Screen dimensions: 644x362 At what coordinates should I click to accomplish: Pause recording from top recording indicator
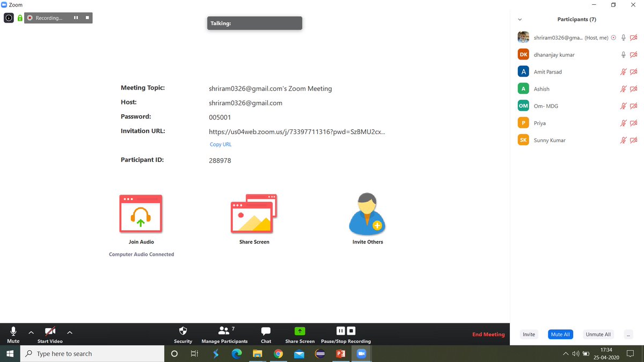click(x=76, y=18)
